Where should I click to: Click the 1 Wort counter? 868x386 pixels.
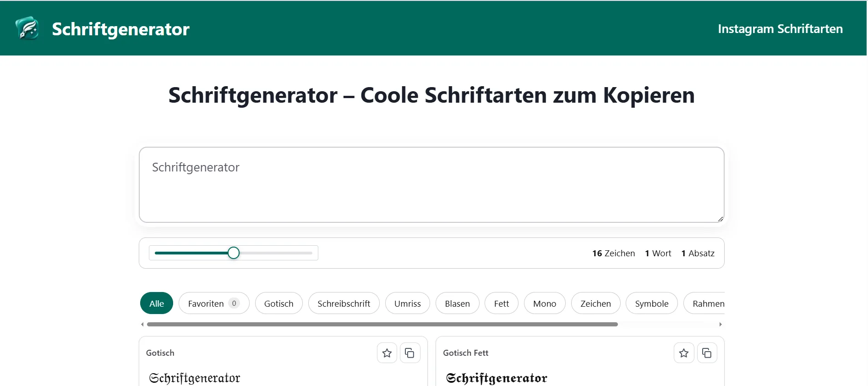658,253
